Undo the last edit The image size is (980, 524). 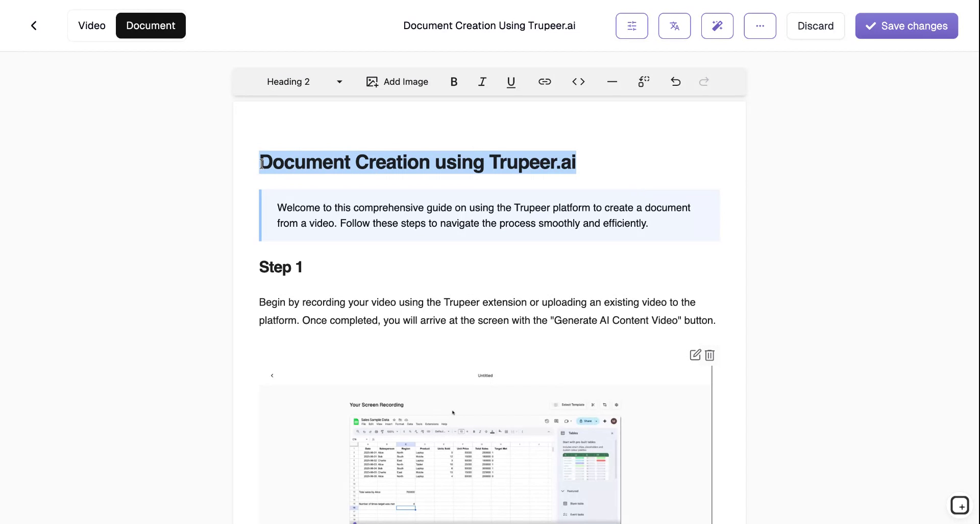(675, 81)
